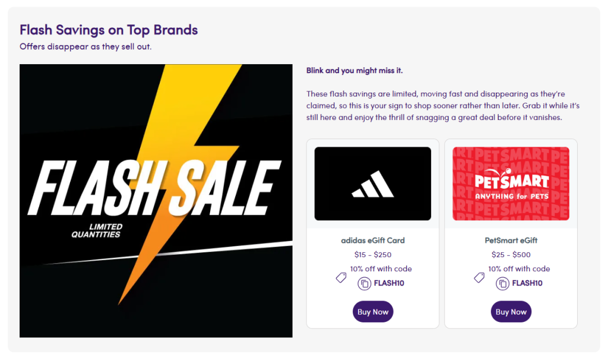Click the $25 - $500 price range
The image size is (608, 364).
tap(511, 255)
